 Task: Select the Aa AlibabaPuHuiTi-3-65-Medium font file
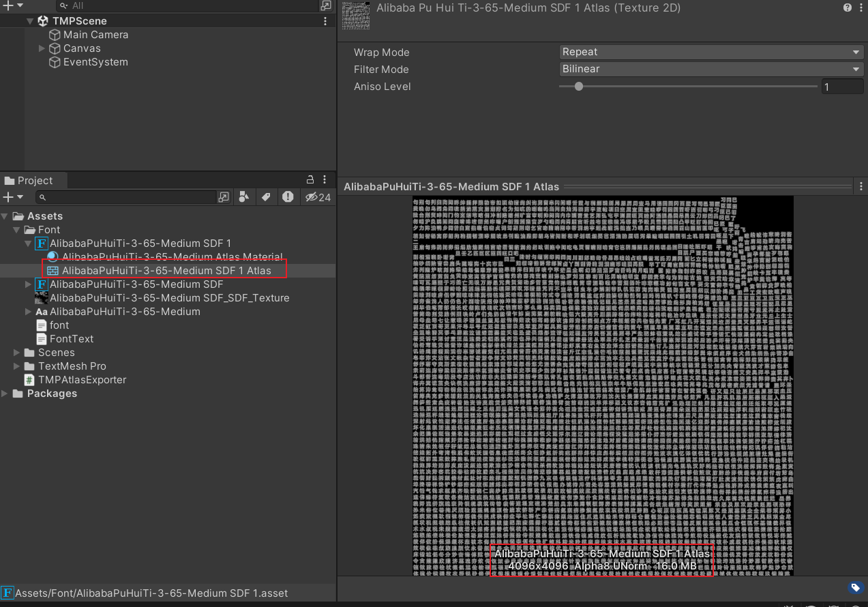point(118,312)
